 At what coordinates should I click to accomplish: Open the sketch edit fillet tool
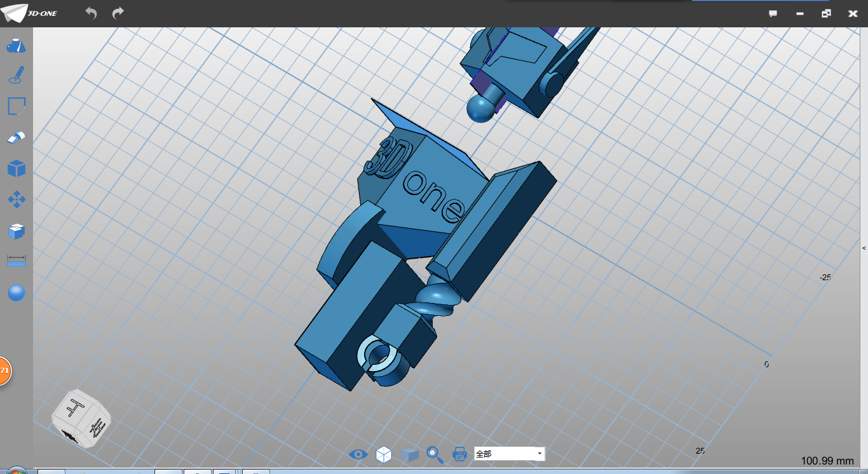16,106
